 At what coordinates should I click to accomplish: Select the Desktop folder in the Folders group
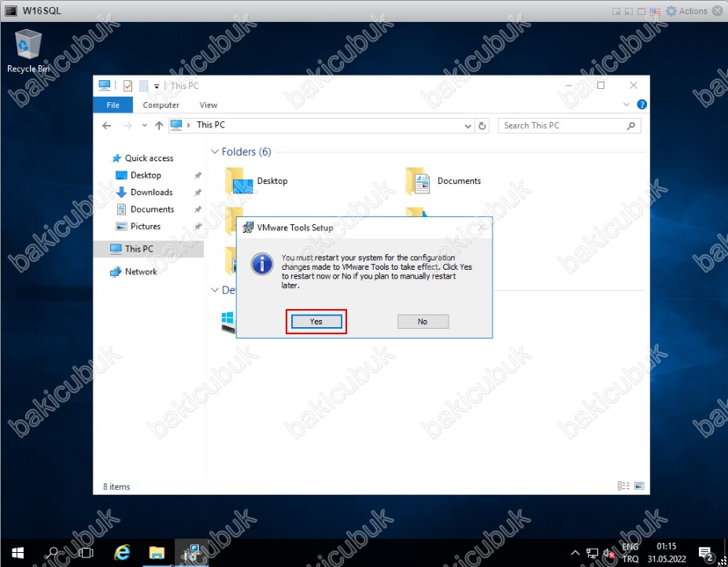257,181
